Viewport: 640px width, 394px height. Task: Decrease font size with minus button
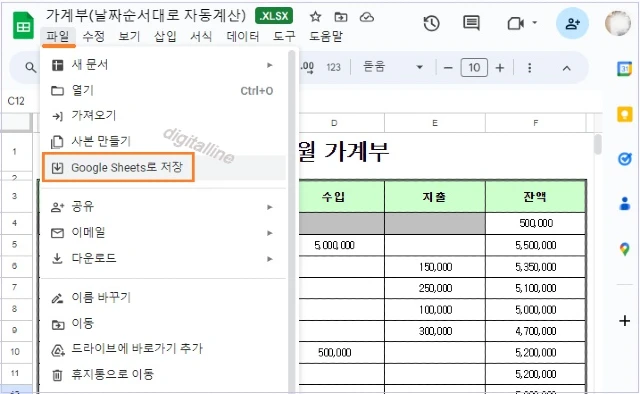[448, 68]
